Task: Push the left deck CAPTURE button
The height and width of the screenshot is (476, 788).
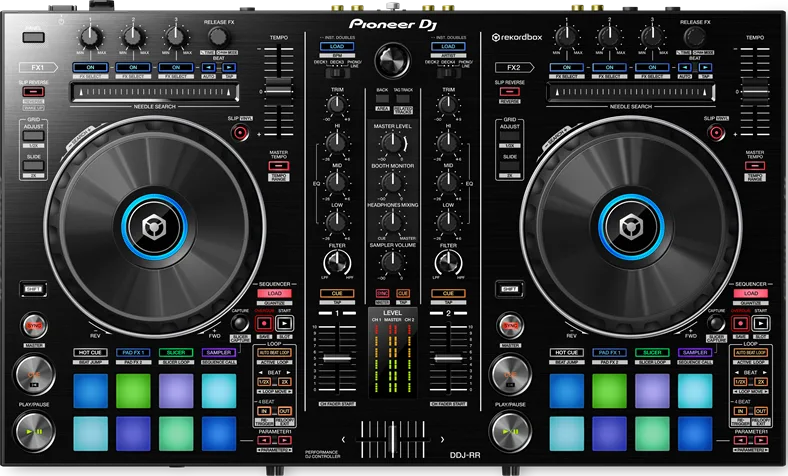Action: 240,323
